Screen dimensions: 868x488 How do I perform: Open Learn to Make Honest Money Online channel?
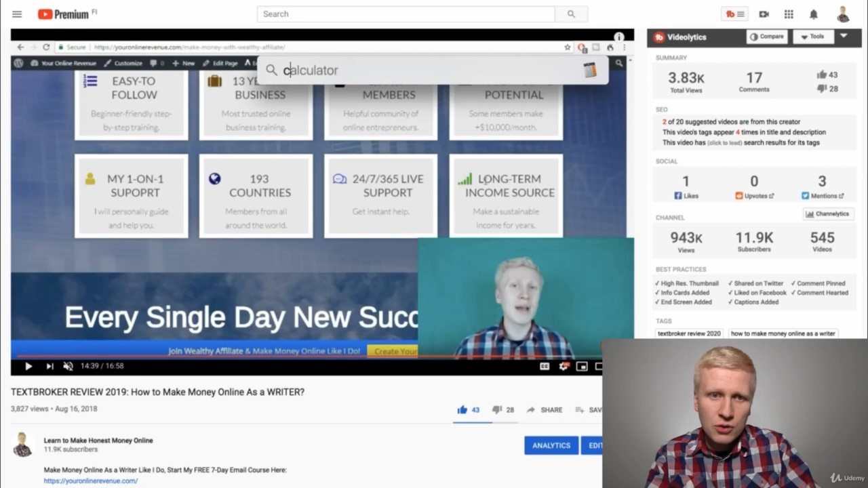98,441
